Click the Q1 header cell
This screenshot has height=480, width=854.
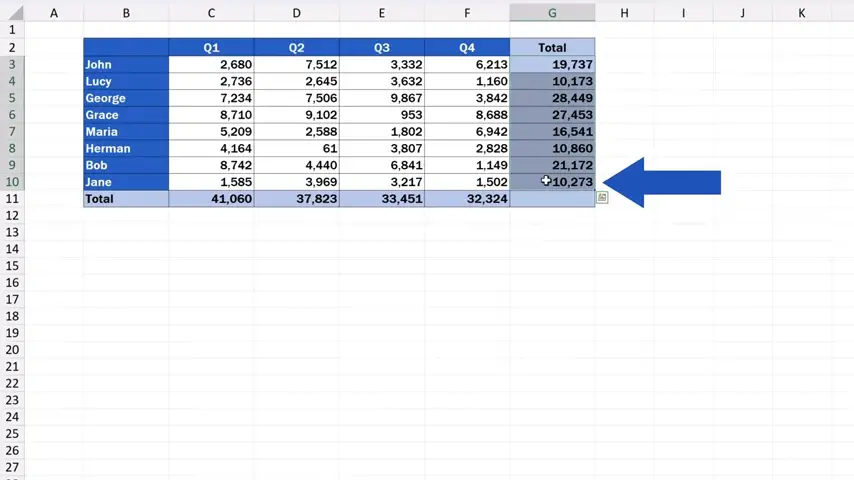tap(211, 48)
